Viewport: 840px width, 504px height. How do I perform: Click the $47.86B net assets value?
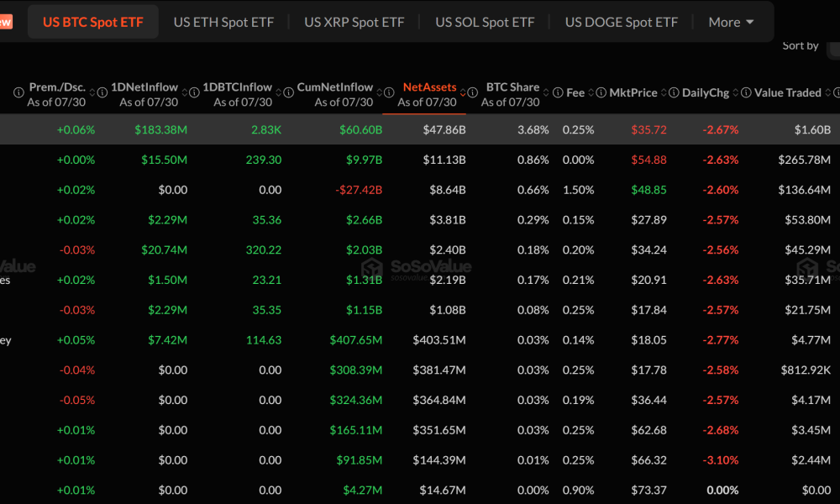[x=444, y=129]
